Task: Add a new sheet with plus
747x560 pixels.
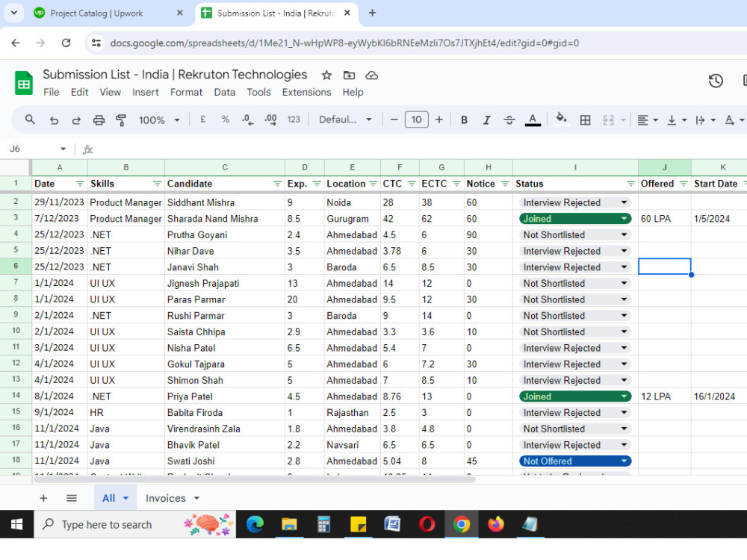Action: (x=43, y=498)
